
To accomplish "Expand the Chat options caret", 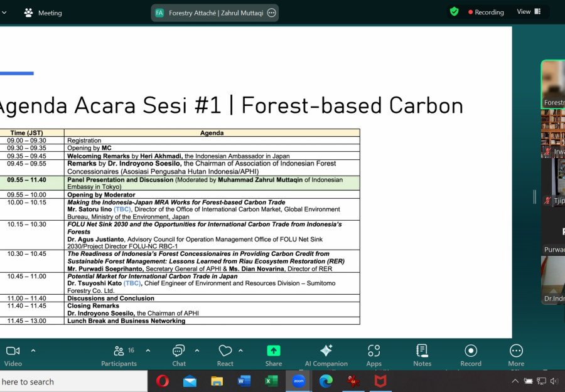I will pos(197,350).
